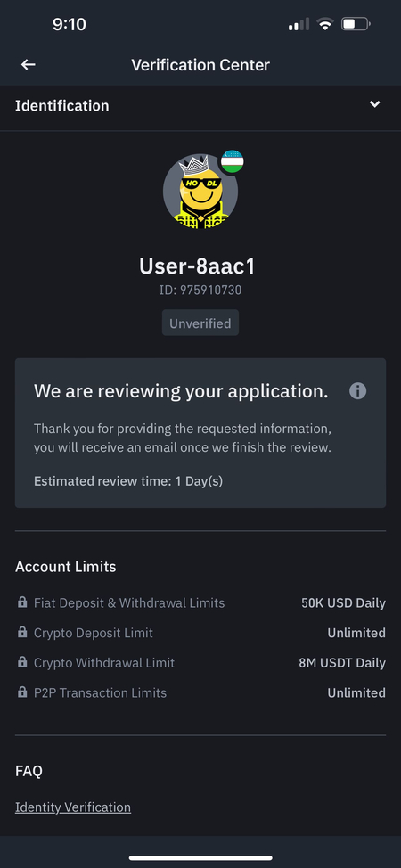Tap lock icon beside Crypto Withdrawal Limit

[x=22, y=662]
